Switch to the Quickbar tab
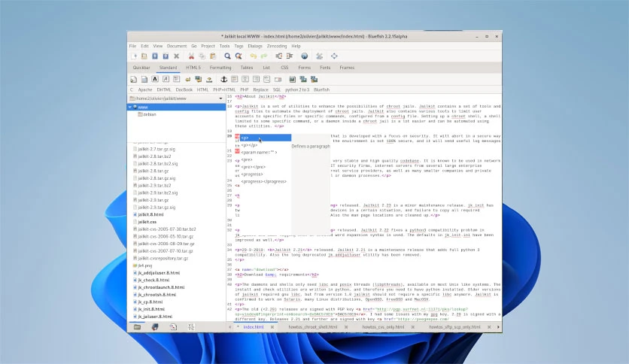629x364 pixels. (141, 68)
